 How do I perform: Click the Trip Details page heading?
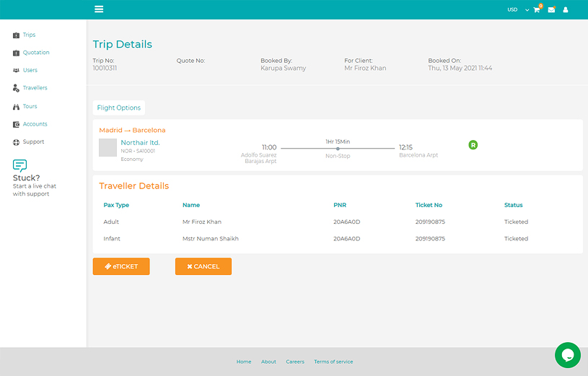point(123,44)
